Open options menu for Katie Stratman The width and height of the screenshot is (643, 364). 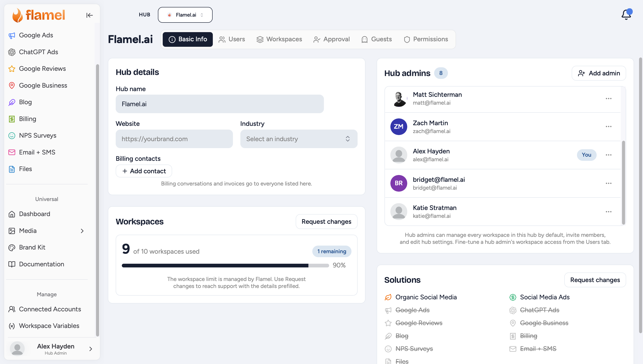(x=608, y=212)
